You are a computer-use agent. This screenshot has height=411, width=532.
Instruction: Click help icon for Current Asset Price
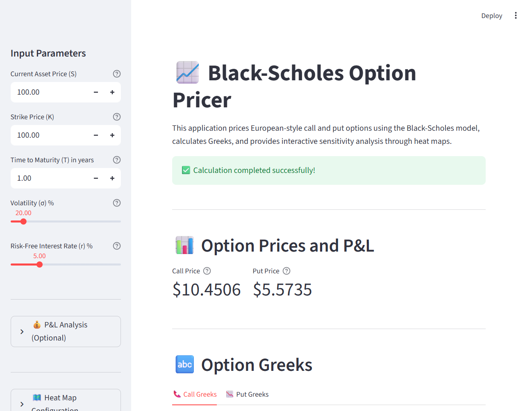tap(117, 74)
